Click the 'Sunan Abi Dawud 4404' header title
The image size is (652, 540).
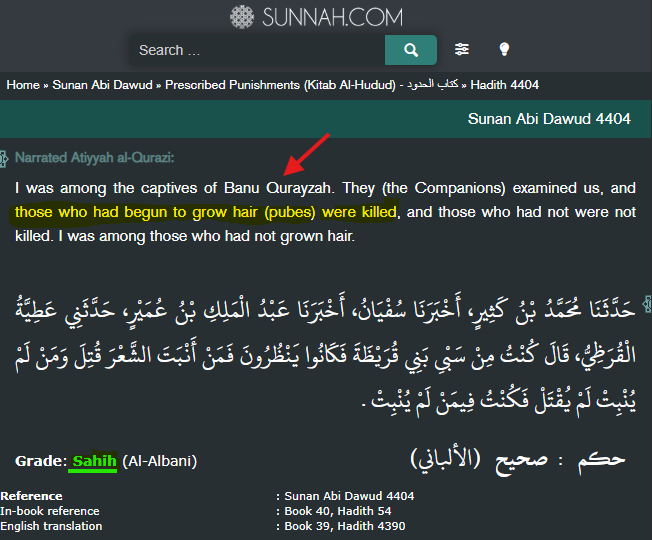549,119
